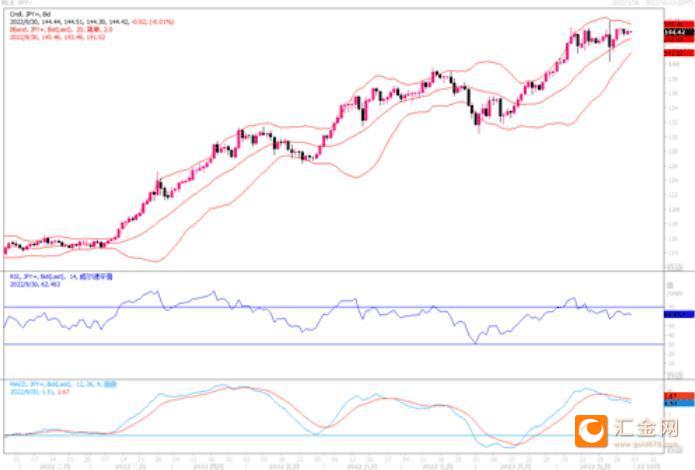695x470 pixels.
Task: Click the red Bollinger values line 145.46, 143.49
Action: pos(57,37)
